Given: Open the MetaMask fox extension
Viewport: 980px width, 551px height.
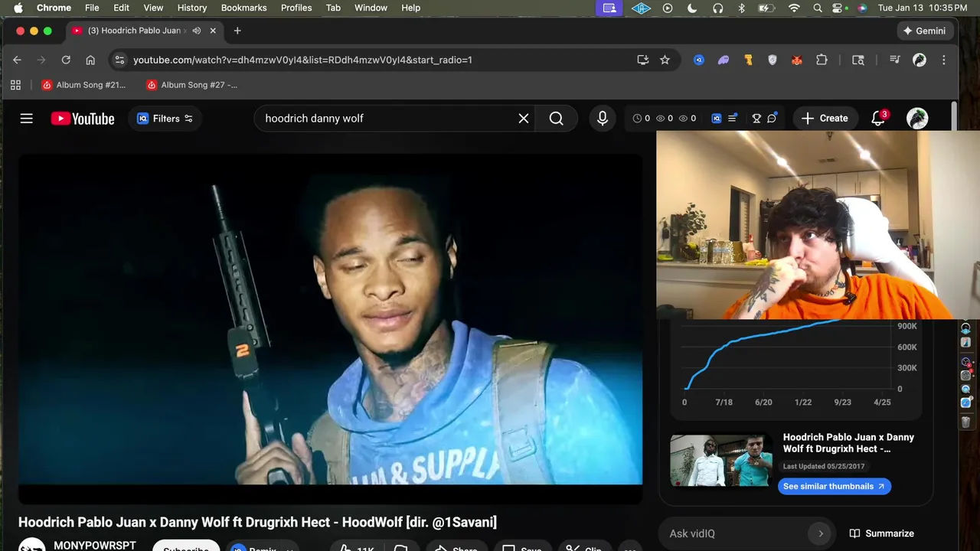Looking at the screenshot, I should pyautogui.click(x=797, y=60).
